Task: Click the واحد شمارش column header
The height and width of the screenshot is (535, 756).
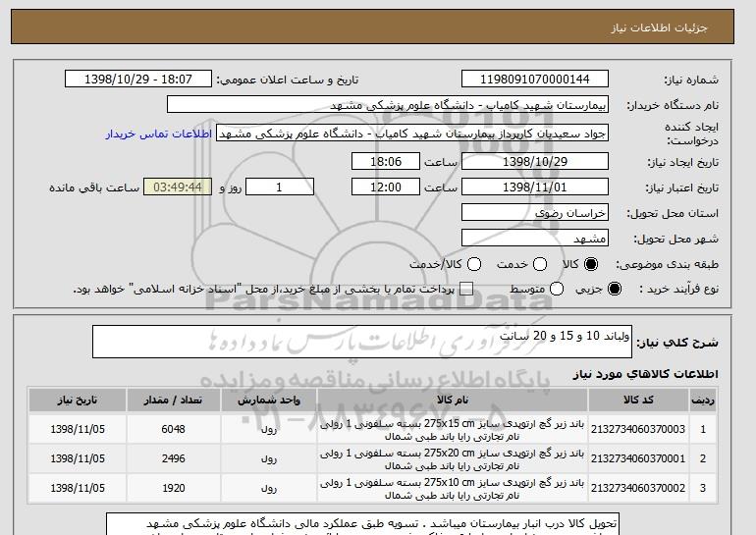Action: coord(269,401)
